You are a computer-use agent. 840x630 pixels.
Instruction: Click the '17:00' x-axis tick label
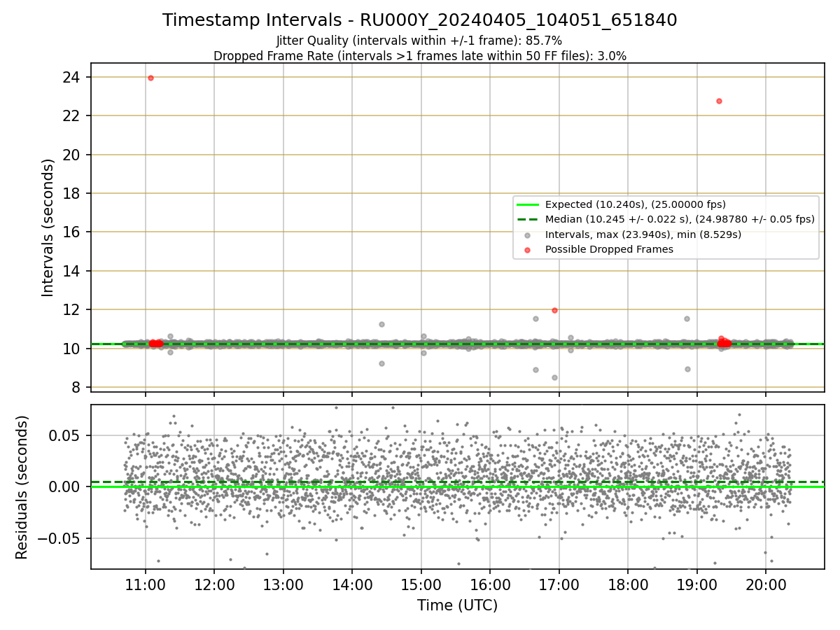(x=559, y=585)
